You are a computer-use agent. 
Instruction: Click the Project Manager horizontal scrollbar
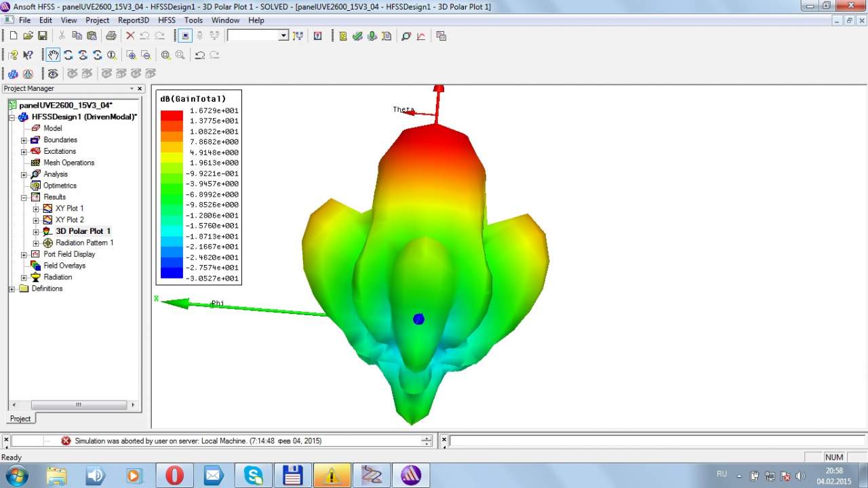coord(78,405)
